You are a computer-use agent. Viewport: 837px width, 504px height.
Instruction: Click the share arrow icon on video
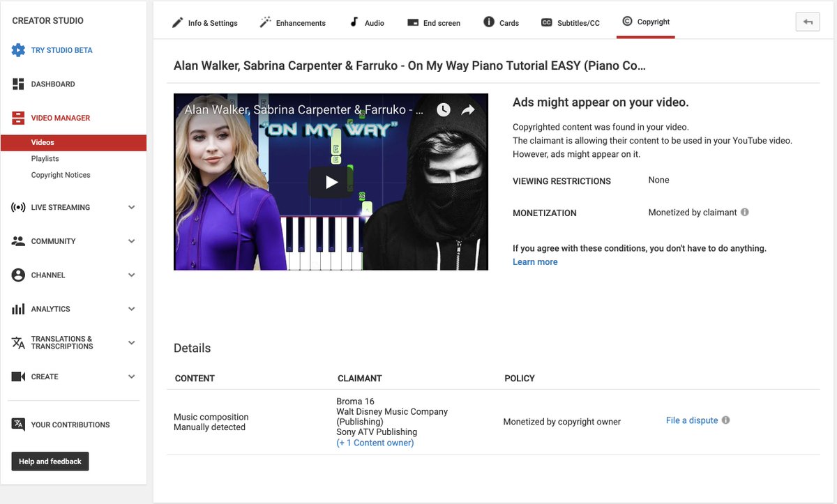click(468, 110)
